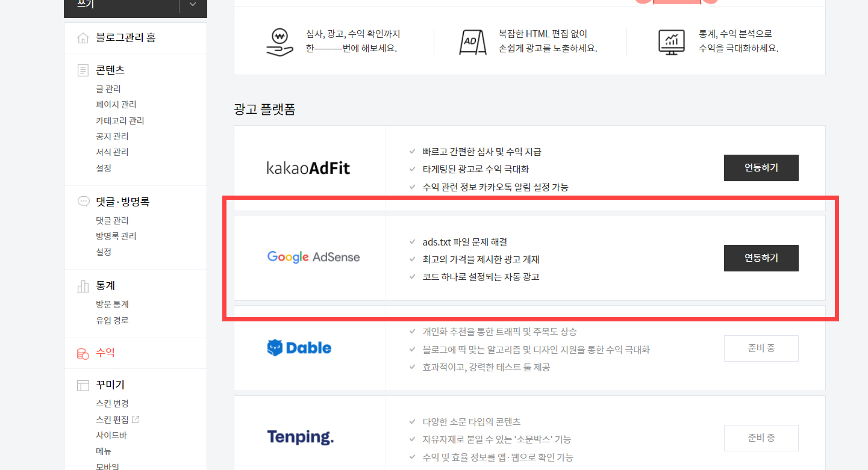Open the dropdown arrow next to 쓰기
The image size is (868, 470).
[193, 4]
